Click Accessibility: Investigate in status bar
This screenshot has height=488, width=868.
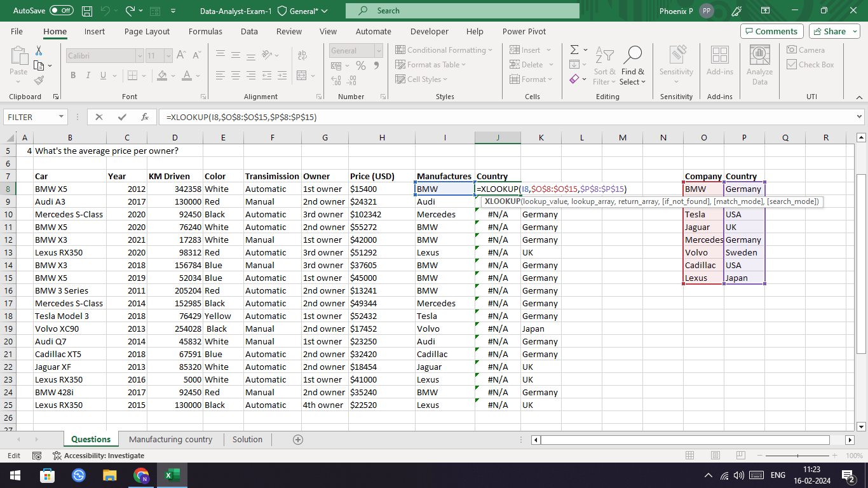99,456
